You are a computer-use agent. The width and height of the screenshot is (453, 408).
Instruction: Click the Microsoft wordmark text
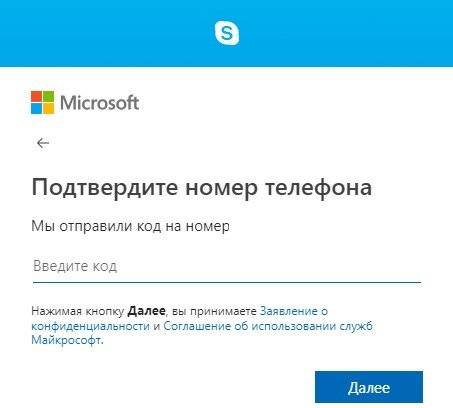pos(99,102)
